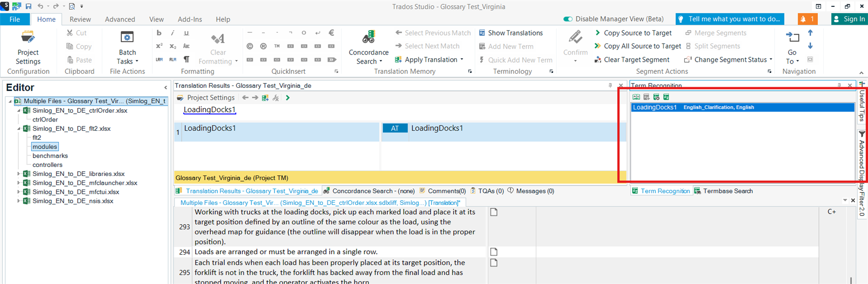Insert copyright symbol from QuickInsert
868x284 pixels.
(x=250, y=46)
